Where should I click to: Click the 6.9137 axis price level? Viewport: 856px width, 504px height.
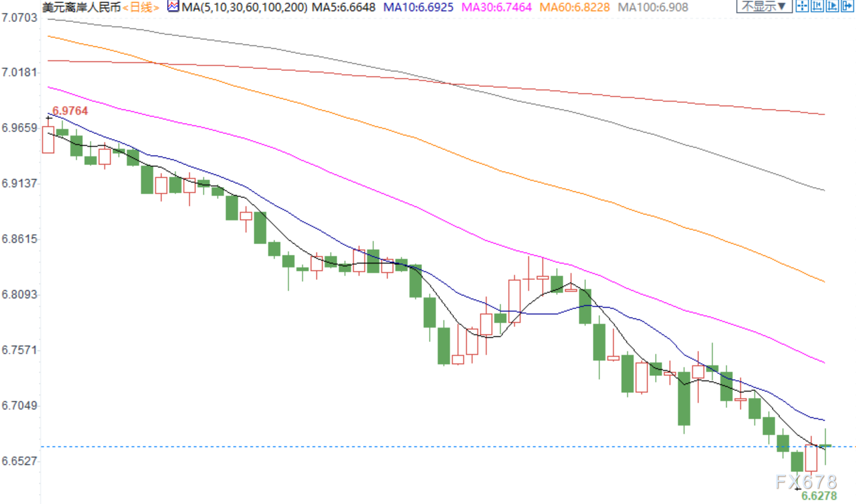[x=19, y=183]
